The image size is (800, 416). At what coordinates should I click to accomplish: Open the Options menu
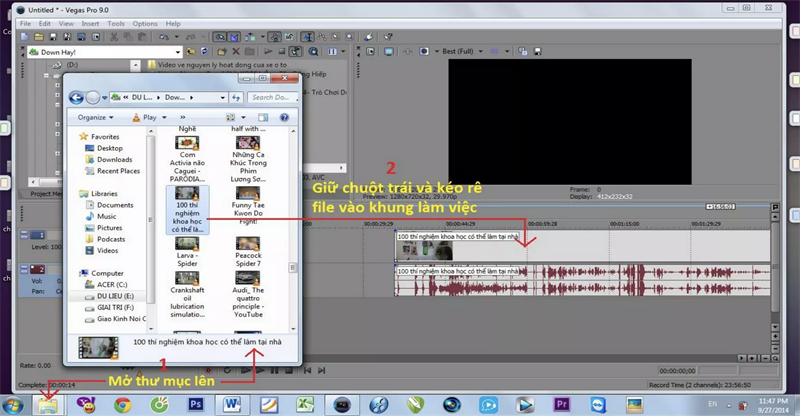click(x=145, y=23)
